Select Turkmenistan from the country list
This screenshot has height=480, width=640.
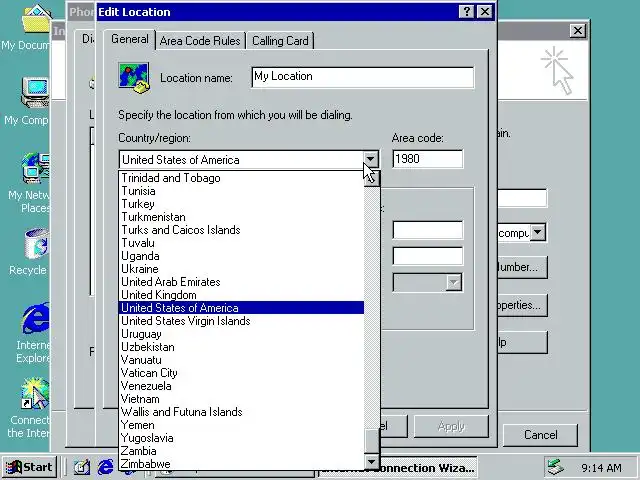[x=241, y=217]
